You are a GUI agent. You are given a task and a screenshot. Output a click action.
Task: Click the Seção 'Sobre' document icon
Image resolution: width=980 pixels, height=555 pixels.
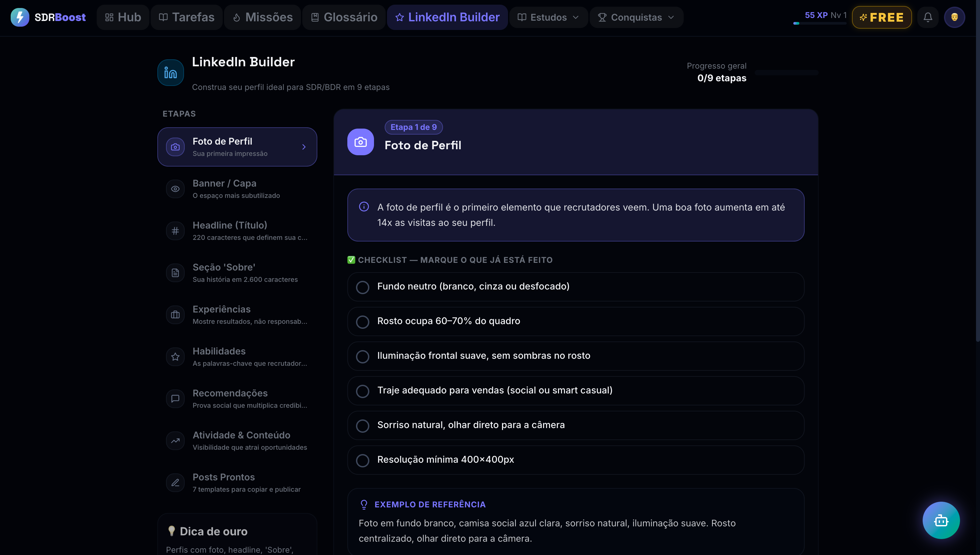175,273
